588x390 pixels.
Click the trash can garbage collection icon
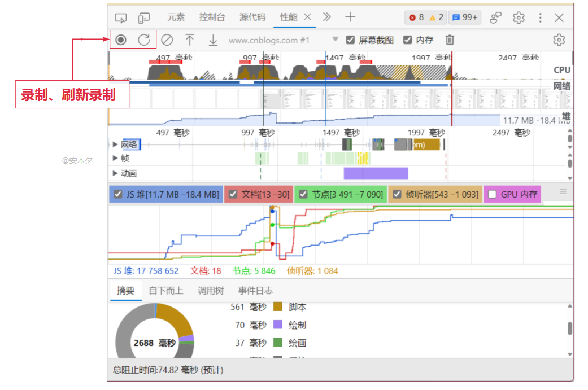point(450,40)
